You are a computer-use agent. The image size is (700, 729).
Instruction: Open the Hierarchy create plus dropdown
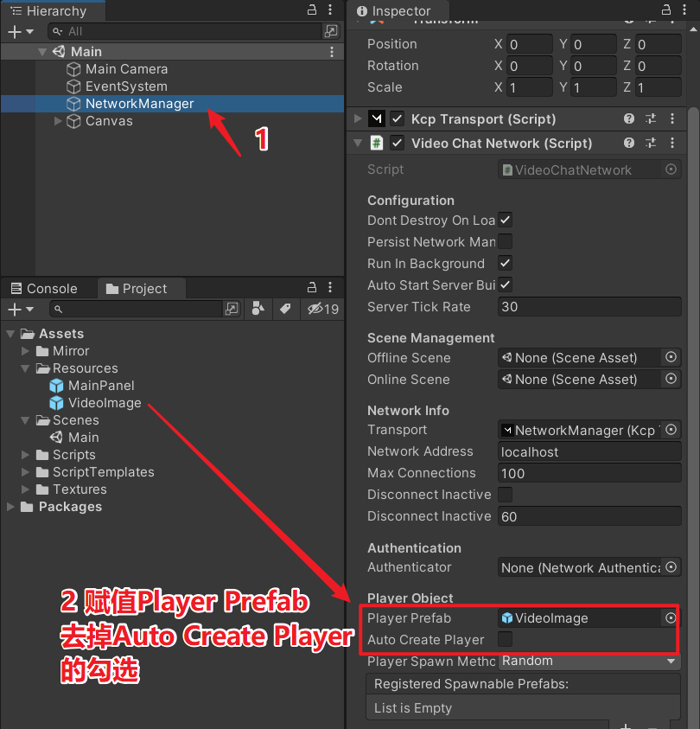coord(21,32)
